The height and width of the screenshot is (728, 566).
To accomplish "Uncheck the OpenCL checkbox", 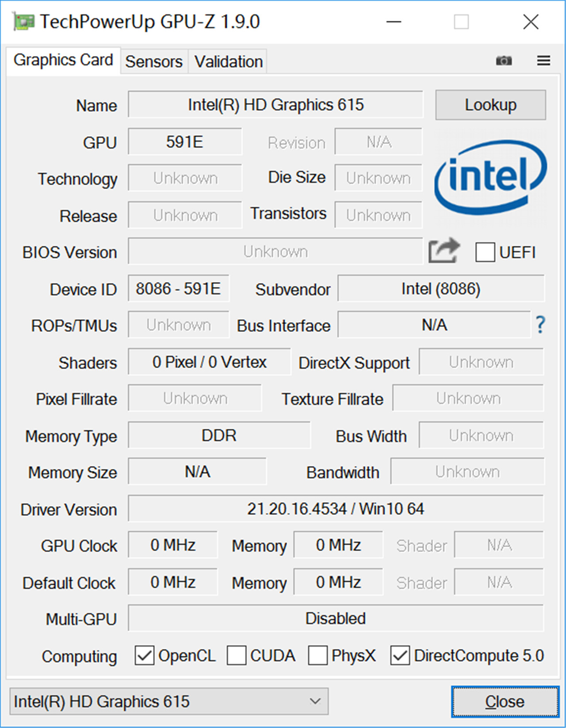I will click(145, 656).
